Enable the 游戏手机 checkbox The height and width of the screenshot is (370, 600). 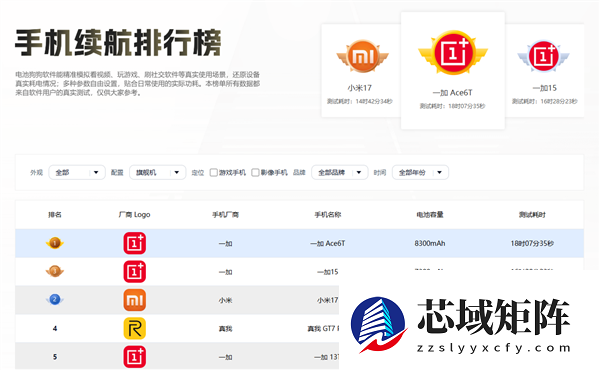coord(214,173)
